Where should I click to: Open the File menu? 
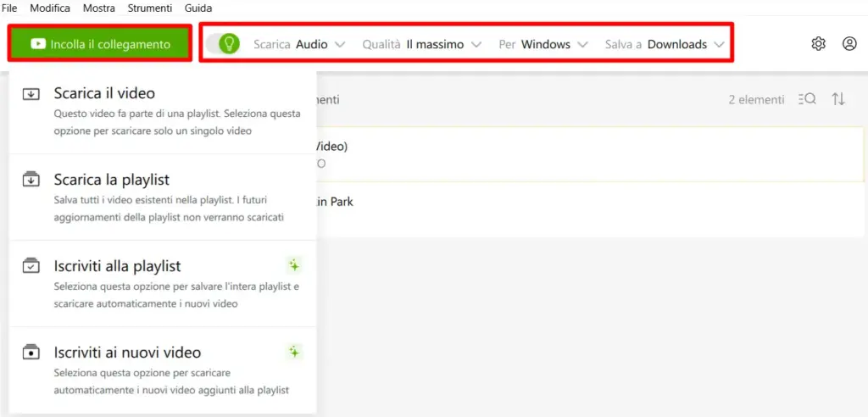[x=9, y=8]
